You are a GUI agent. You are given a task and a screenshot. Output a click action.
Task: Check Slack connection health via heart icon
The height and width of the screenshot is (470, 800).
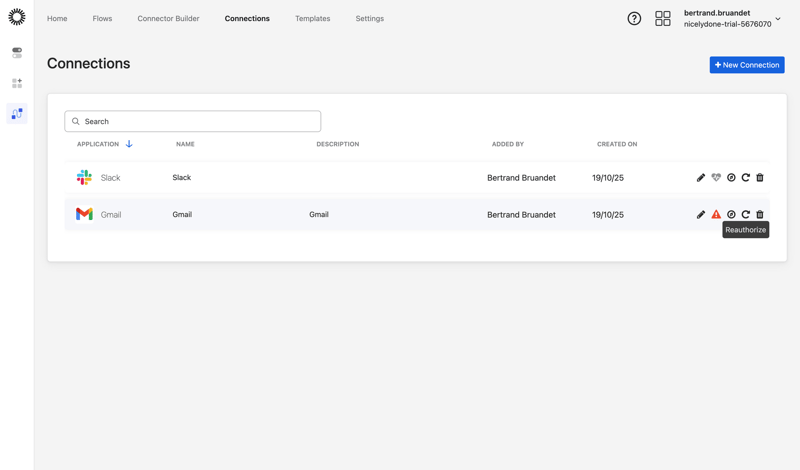716,178
